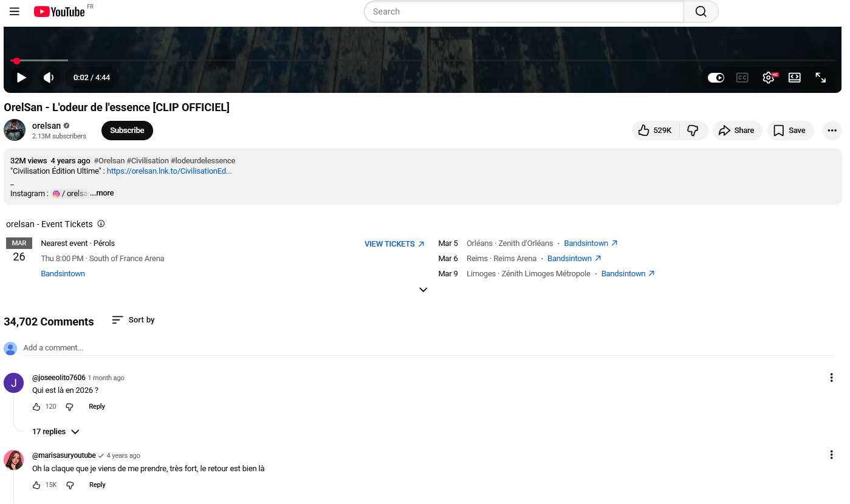Open the "4 years ago" comment timestamp
The height and width of the screenshot is (504, 850).
[123, 455]
